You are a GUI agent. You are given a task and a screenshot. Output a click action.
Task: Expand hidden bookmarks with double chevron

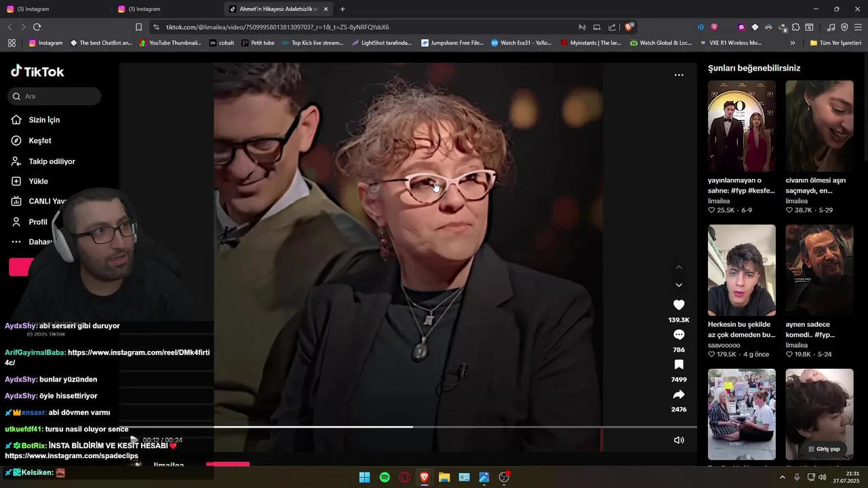793,43
